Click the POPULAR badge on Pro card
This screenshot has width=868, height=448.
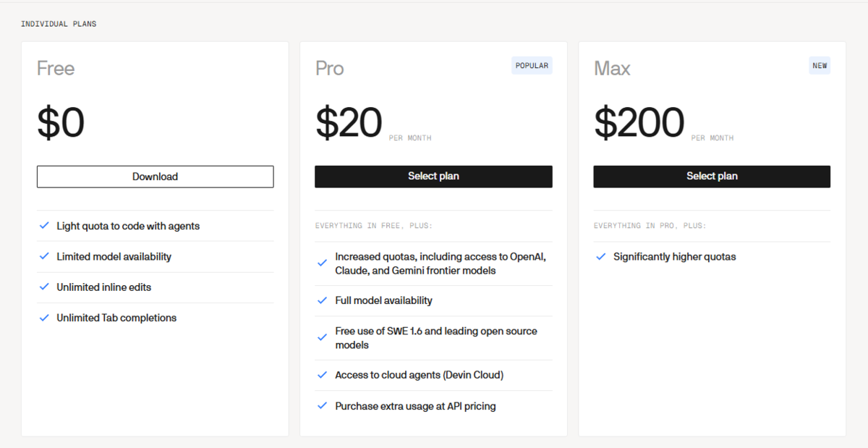pyautogui.click(x=532, y=66)
